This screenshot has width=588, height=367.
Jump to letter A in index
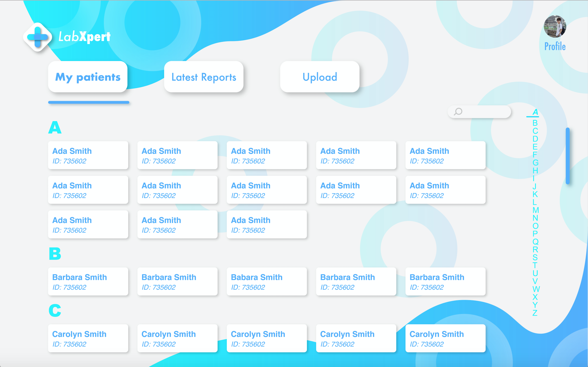coord(535,112)
